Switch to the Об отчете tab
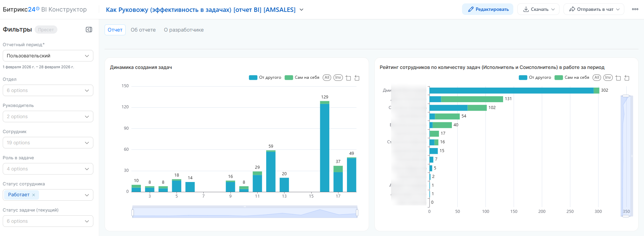The width and height of the screenshot is (644, 236). click(x=143, y=30)
